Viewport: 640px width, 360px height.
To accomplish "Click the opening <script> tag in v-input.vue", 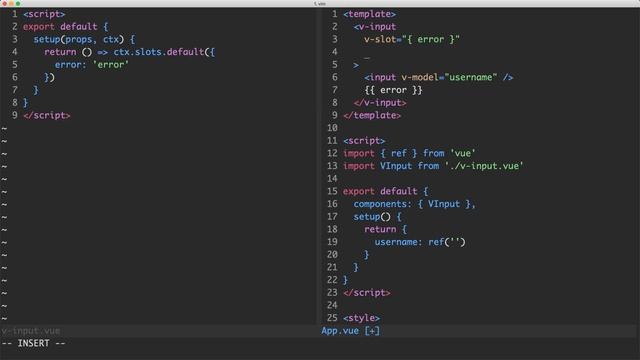I will (44, 14).
